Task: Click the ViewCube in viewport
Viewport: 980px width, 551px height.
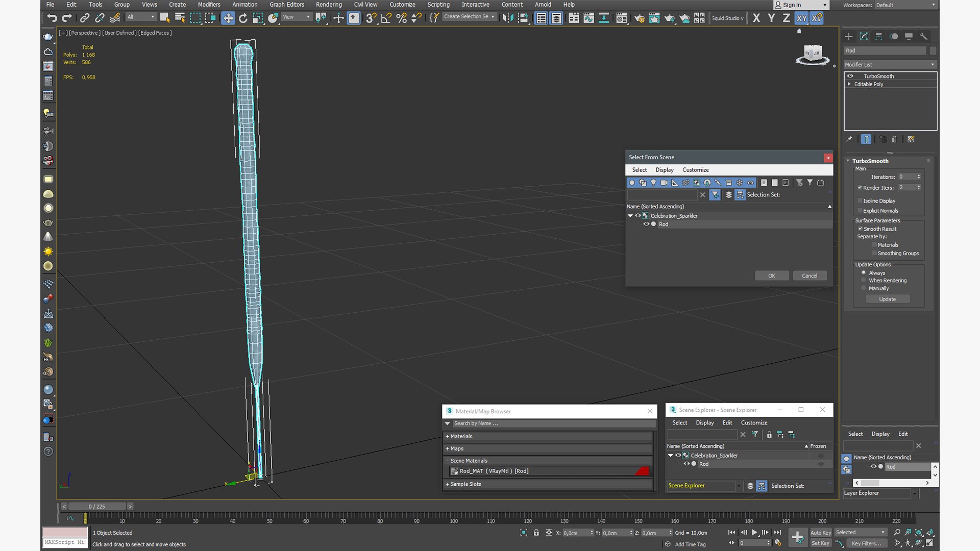Action: click(x=812, y=55)
